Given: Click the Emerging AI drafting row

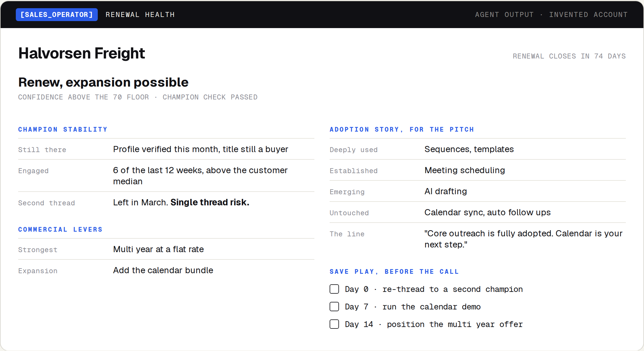Looking at the screenshot, I should (x=478, y=191).
